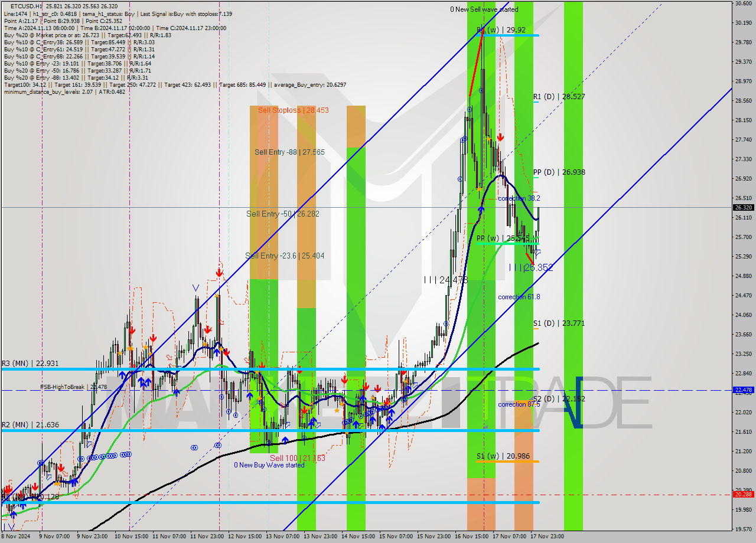Click the 'Line:1474' info line
756x543 pixels.
point(118,14)
